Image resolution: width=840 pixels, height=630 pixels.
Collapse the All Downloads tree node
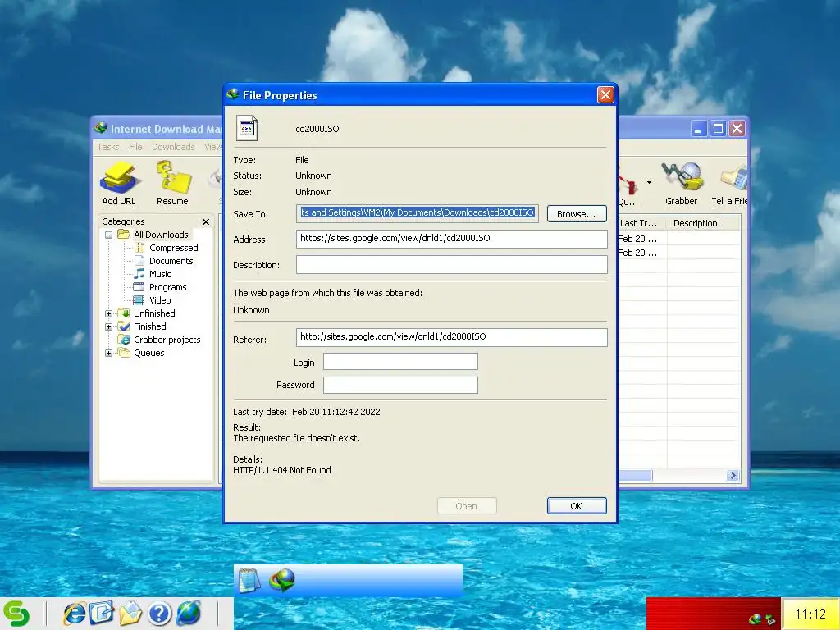109,235
